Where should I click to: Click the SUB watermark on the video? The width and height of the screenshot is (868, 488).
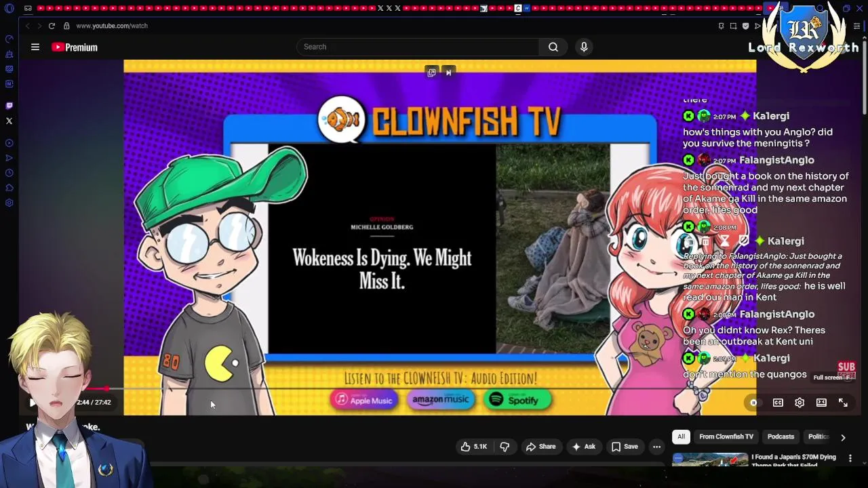click(x=846, y=370)
